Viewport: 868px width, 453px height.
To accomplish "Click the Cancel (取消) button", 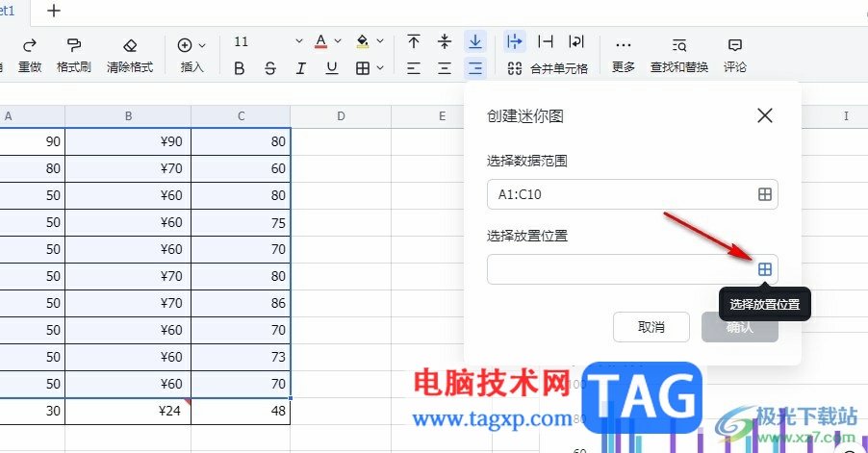I will [651, 327].
